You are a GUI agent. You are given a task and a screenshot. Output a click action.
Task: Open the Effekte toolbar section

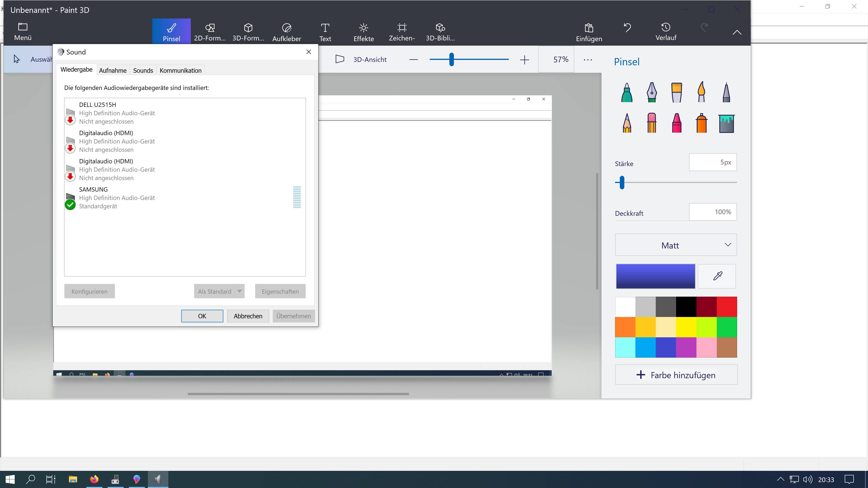[x=363, y=32]
